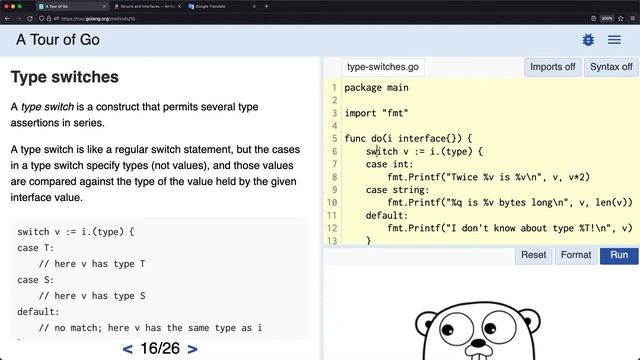Close the Google Translate tab

click(254, 7)
